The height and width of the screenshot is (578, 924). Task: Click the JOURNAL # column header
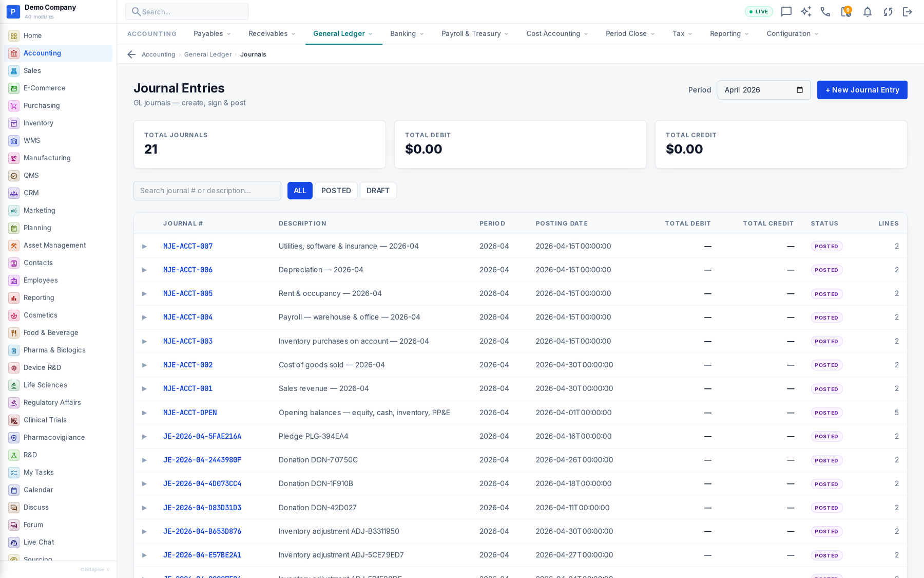[183, 223]
